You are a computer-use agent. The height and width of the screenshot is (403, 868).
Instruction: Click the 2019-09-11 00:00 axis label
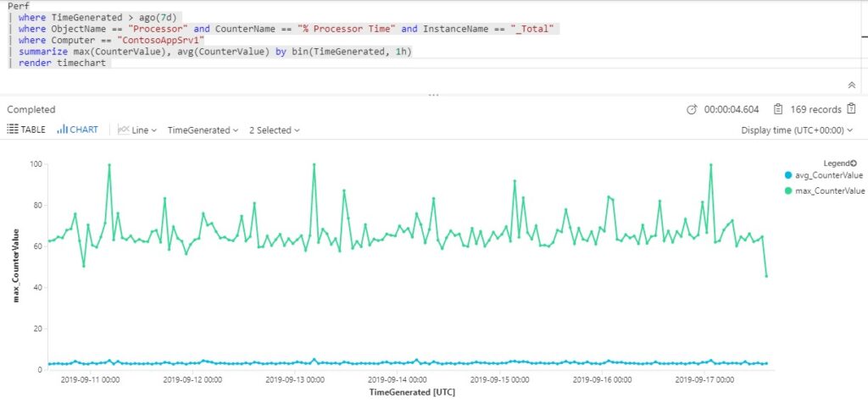point(90,380)
